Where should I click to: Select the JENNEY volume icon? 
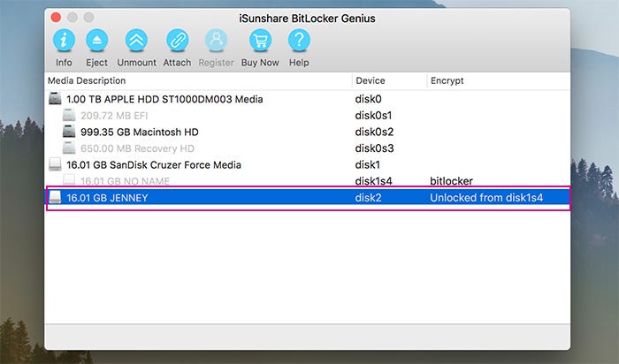[55, 197]
